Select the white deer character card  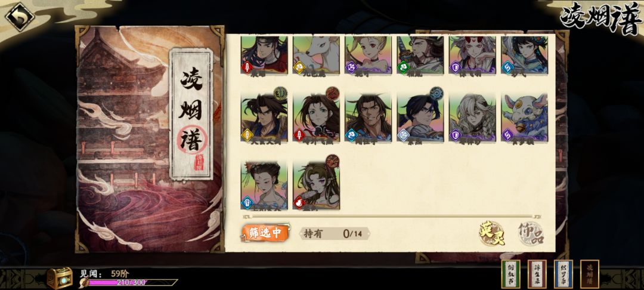[x=316, y=55]
